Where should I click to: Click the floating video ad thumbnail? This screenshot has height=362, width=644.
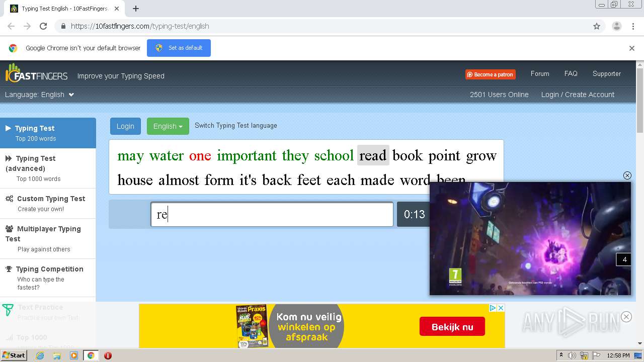pyautogui.click(x=530, y=238)
